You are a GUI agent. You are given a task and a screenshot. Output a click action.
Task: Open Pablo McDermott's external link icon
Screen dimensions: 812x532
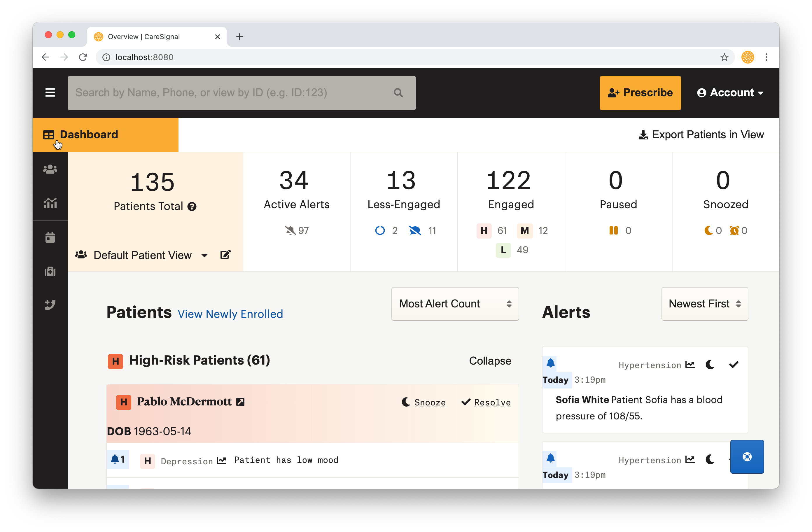point(241,402)
